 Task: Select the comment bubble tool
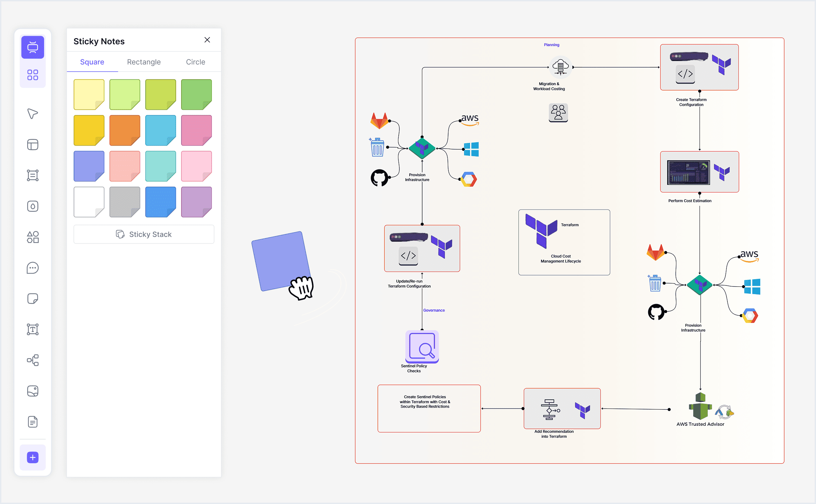click(x=33, y=268)
